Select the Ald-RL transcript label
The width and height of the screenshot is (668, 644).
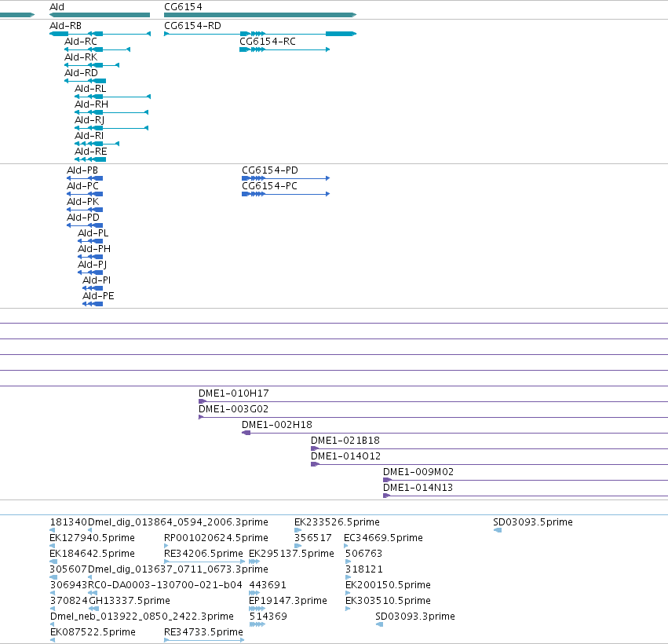90,89
